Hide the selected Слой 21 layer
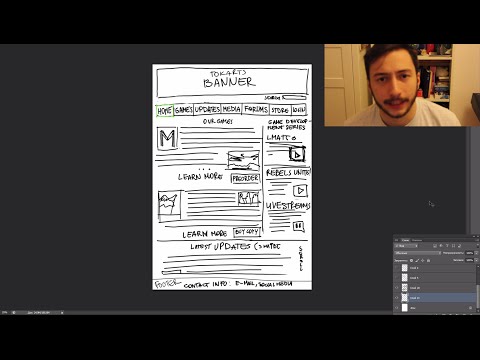480x360 pixels. (x=397, y=298)
